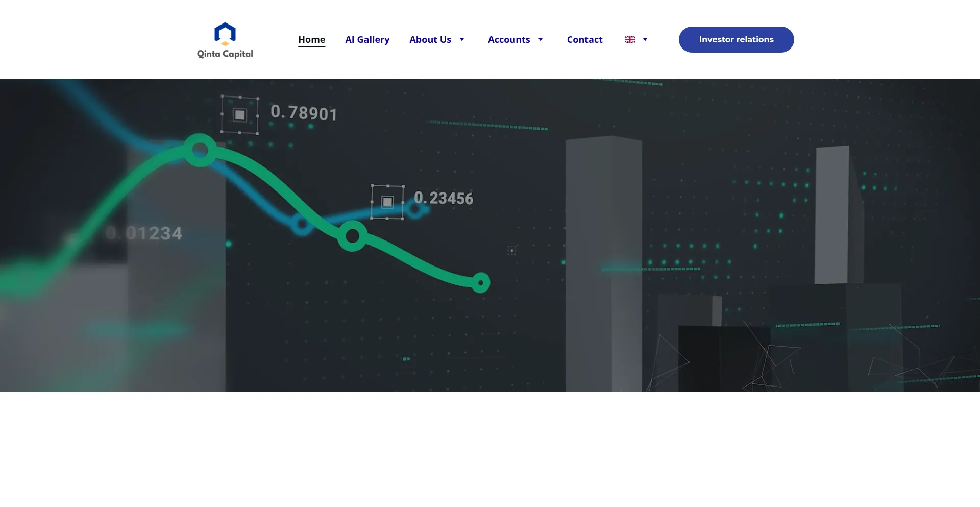
Task: Select the Accounts menu label
Action: (508, 40)
